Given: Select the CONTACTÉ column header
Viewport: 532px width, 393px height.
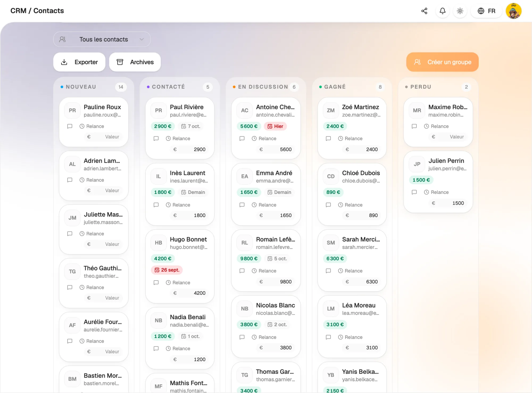Looking at the screenshot, I should (x=168, y=87).
